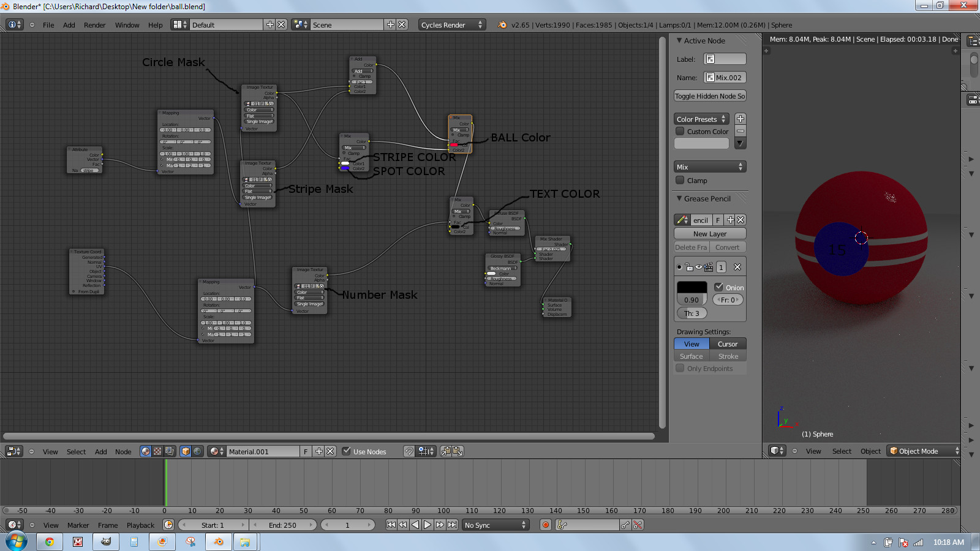980x551 pixels.
Task: Copy selected nodes to clipboard icon
Action: [446, 451]
